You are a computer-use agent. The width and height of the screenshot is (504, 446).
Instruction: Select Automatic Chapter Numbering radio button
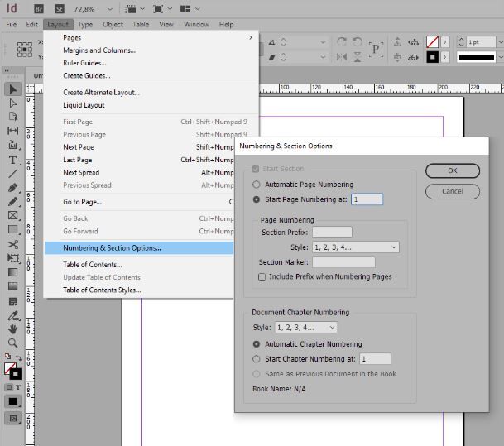257,344
